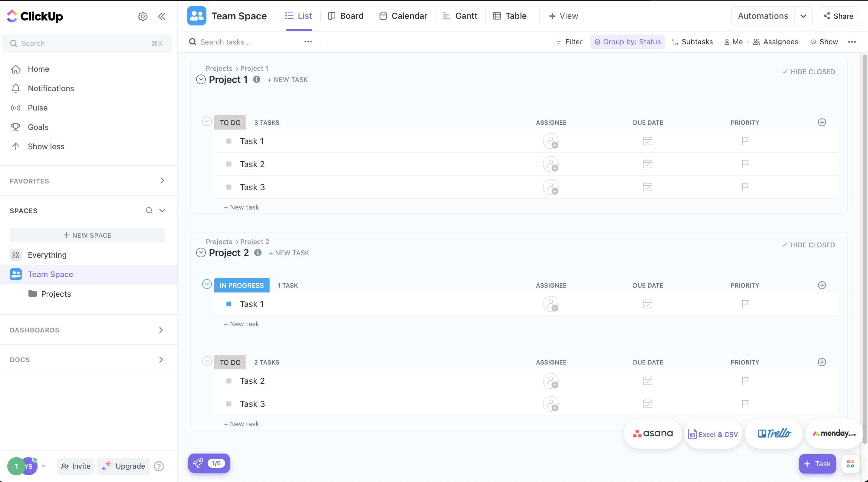Click the Share button
This screenshot has width=868, height=482.
pyautogui.click(x=838, y=16)
